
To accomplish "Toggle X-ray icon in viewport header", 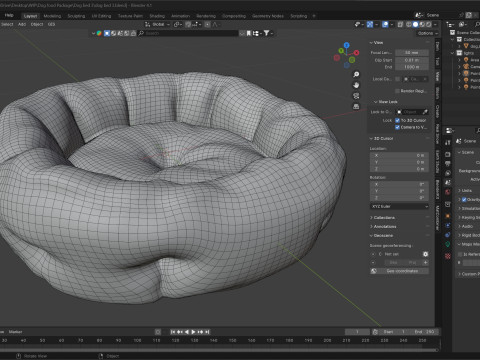I will (401, 24).
